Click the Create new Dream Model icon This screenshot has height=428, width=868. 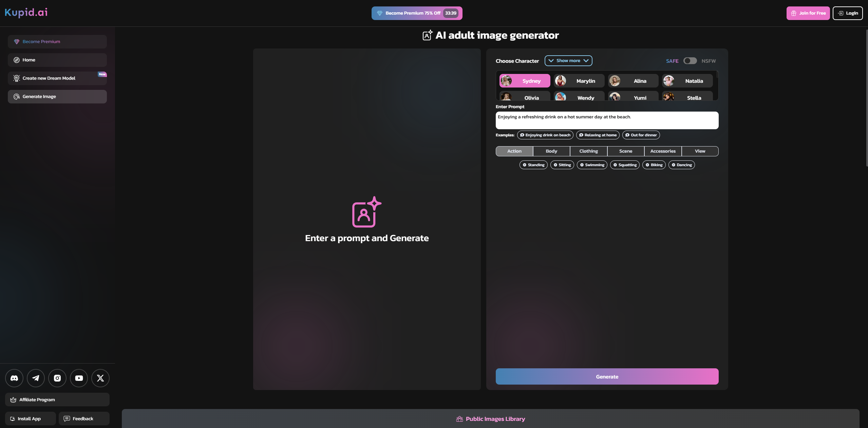point(16,78)
